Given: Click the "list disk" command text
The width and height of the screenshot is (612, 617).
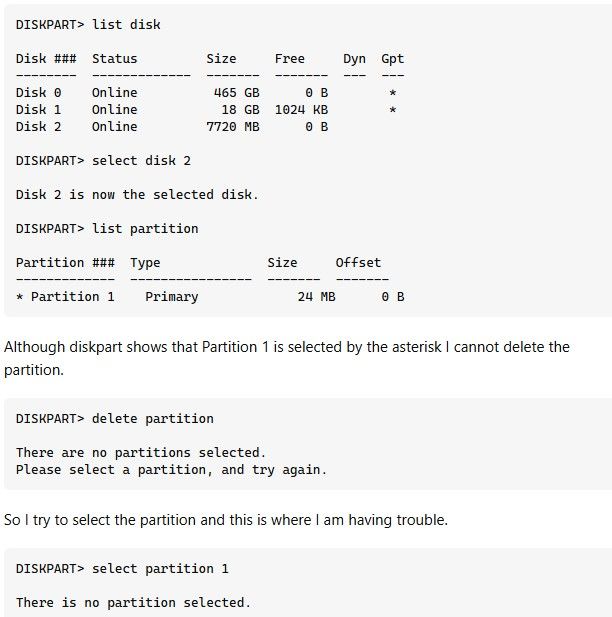Looking at the screenshot, I should pos(126,25).
